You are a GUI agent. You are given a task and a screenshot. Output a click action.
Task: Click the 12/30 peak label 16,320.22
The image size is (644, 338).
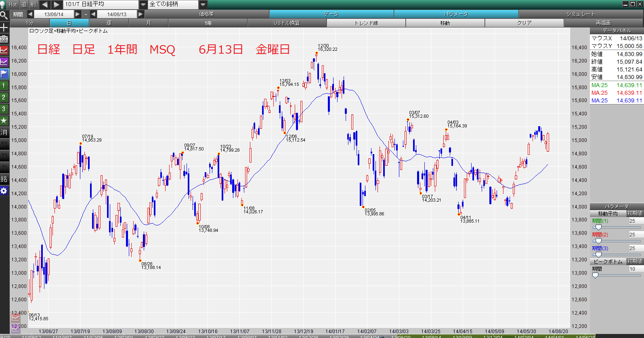point(327,48)
